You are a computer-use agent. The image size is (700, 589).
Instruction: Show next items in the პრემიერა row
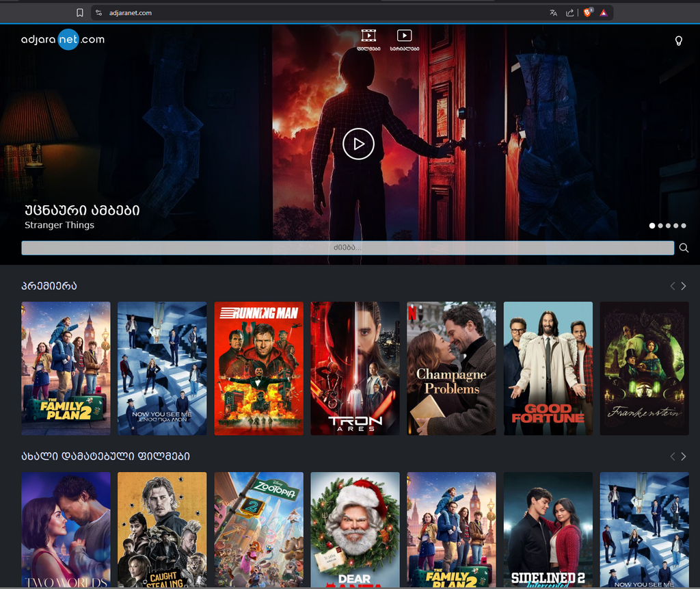(x=684, y=286)
